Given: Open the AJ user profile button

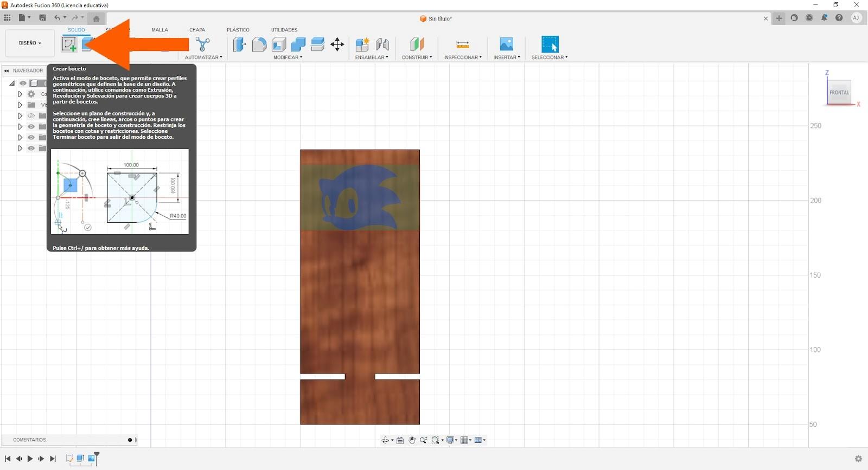Looking at the screenshot, I should pyautogui.click(x=856, y=18).
